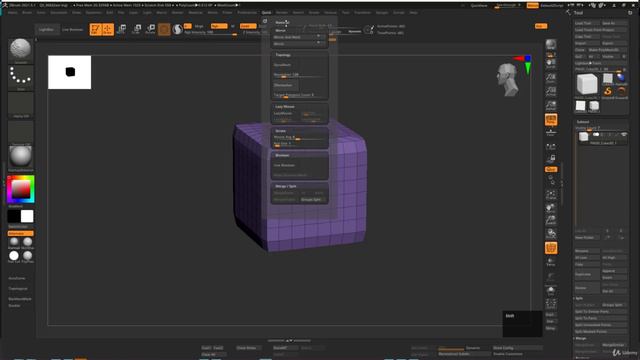Collapse the Split section in Tool palette
This screenshot has height=360, width=640.
[578, 298]
